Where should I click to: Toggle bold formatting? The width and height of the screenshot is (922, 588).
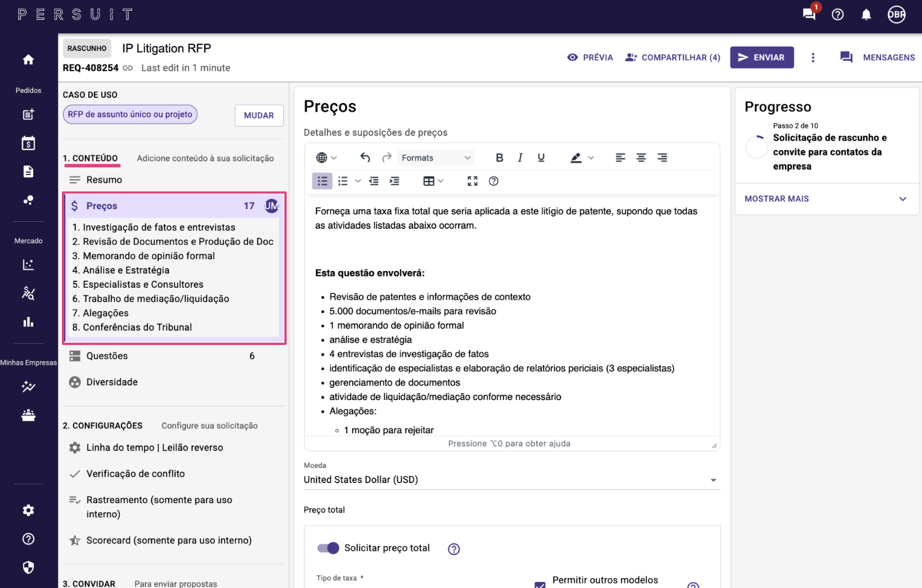click(x=499, y=158)
